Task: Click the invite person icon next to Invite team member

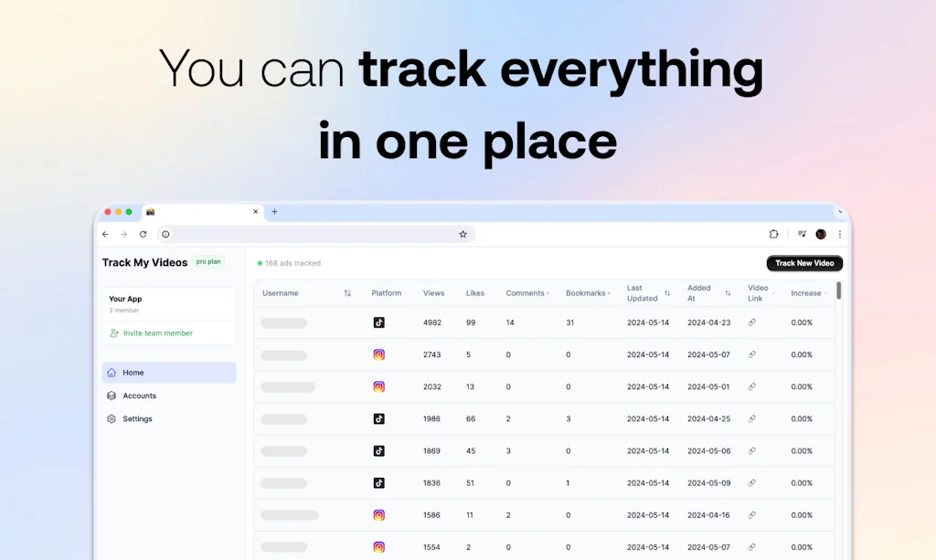Action: click(112, 334)
